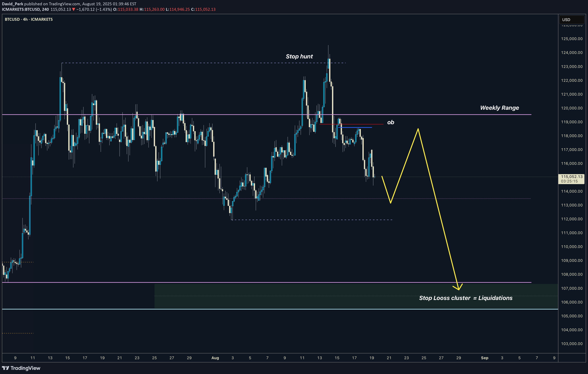Click the TradingView.com text in header
The height and width of the screenshot is (374, 588).
click(x=64, y=4)
